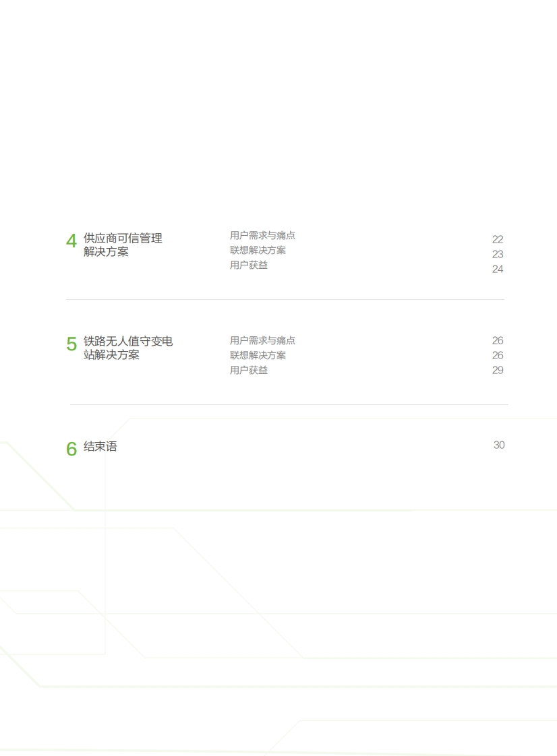Image resolution: width=557 pixels, height=756 pixels.
Task: Open the 结束语 section heading
Action: click(x=100, y=447)
